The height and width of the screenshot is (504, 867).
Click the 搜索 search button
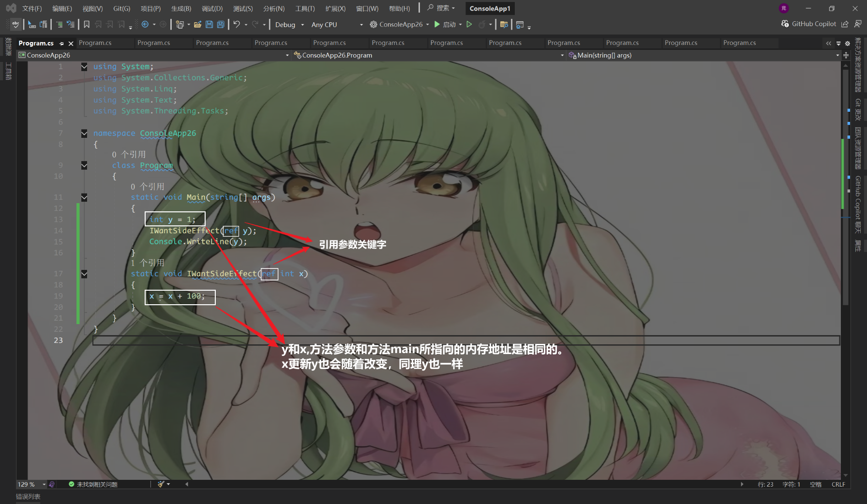(441, 8)
